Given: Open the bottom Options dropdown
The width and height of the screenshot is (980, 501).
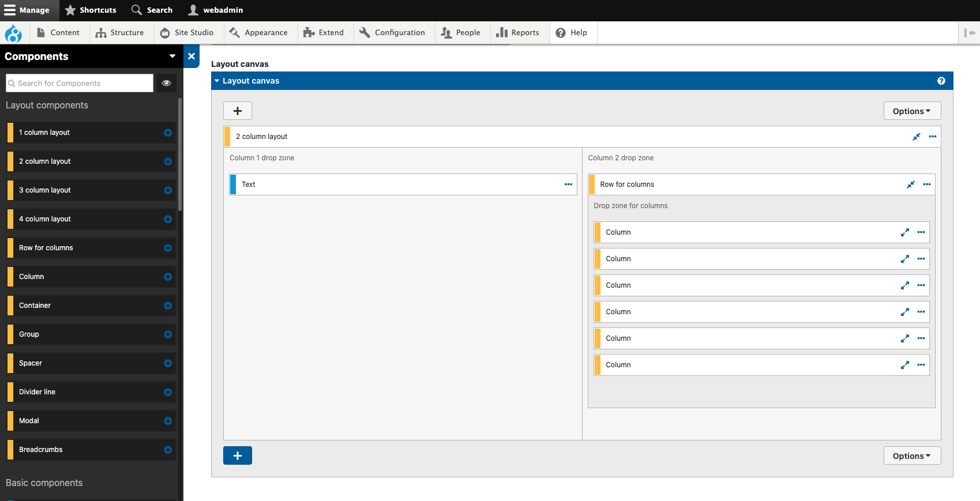Looking at the screenshot, I should point(912,455).
